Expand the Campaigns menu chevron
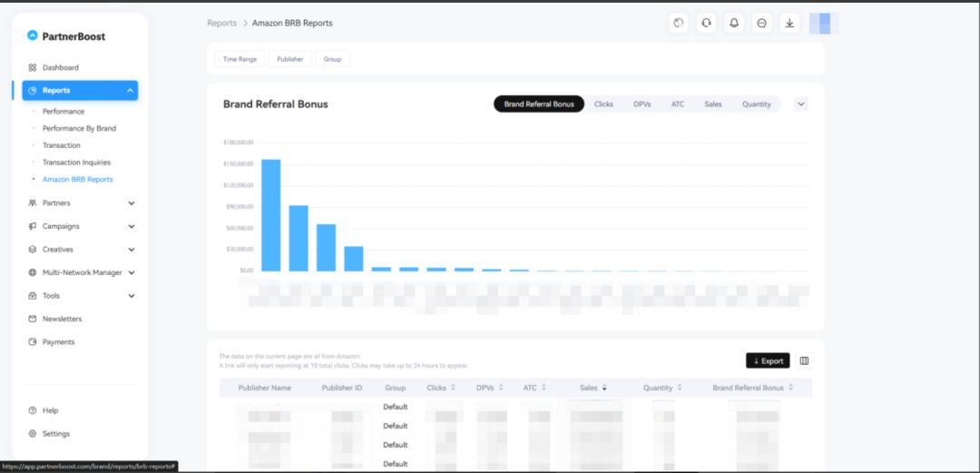This screenshot has width=980, height=473. coord(132,226)
